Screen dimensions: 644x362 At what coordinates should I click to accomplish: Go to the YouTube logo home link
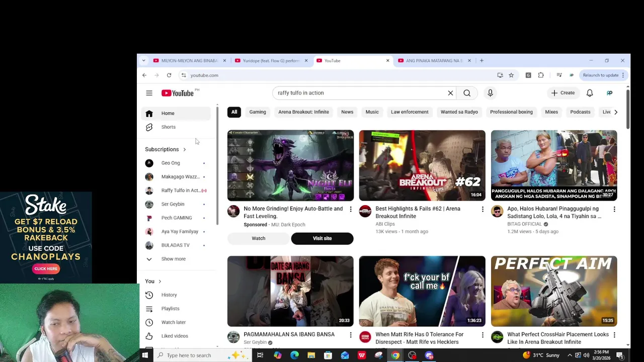pos(178,93)
